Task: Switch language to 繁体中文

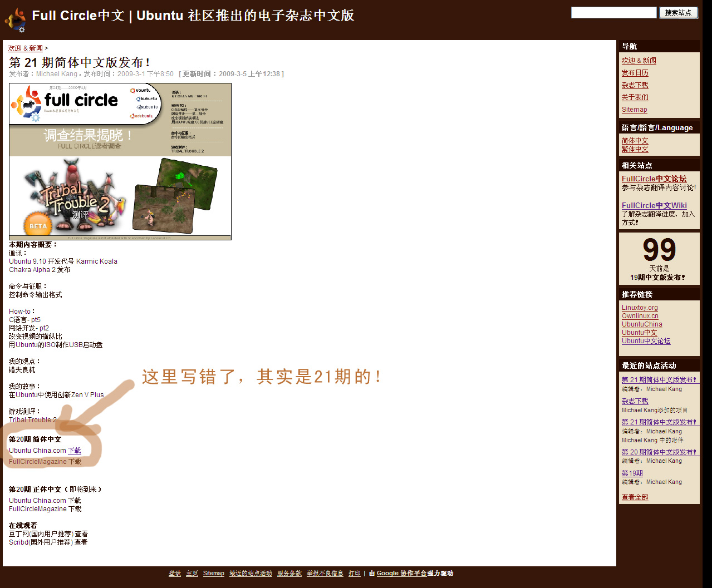Action: click(635, 149)
